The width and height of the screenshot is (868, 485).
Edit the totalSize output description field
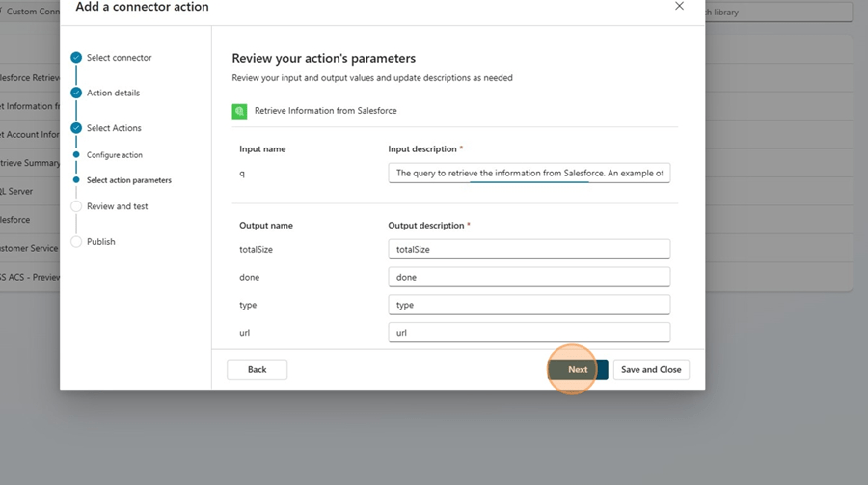click(x=529, y=249)
